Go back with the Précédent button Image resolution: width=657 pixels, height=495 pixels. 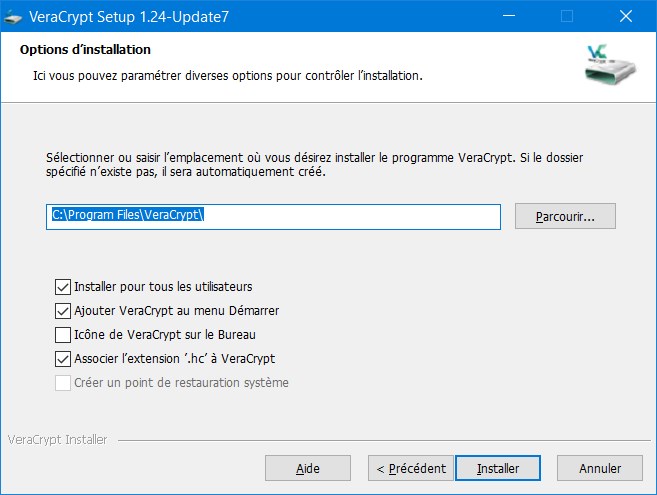(x=411, y=468)
